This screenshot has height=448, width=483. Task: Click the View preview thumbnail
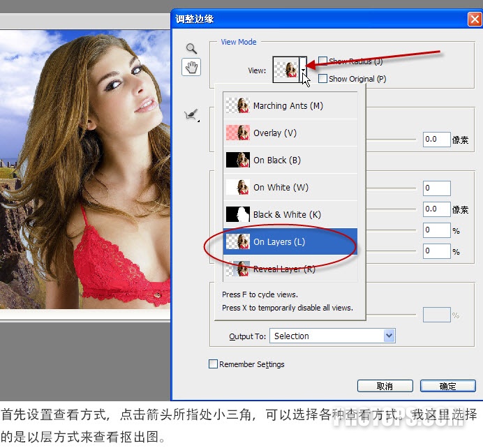click(286, 70)
